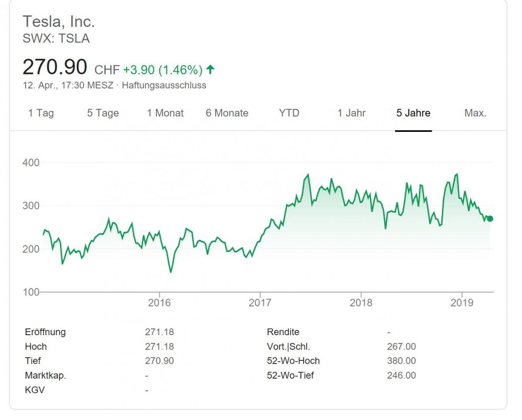Click the 2019 x-axis label
Viewport: 522px width, 420px height.
462,303
